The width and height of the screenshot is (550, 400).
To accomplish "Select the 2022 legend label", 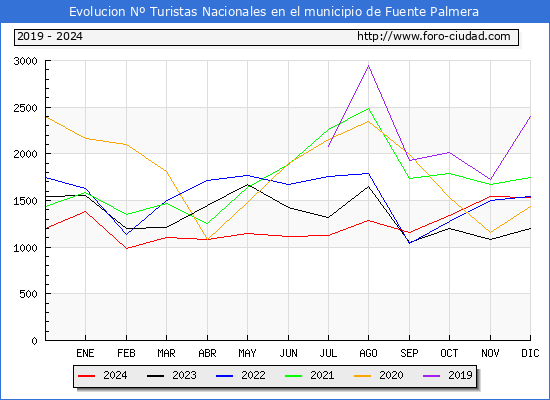I will [x=253, y=375].
